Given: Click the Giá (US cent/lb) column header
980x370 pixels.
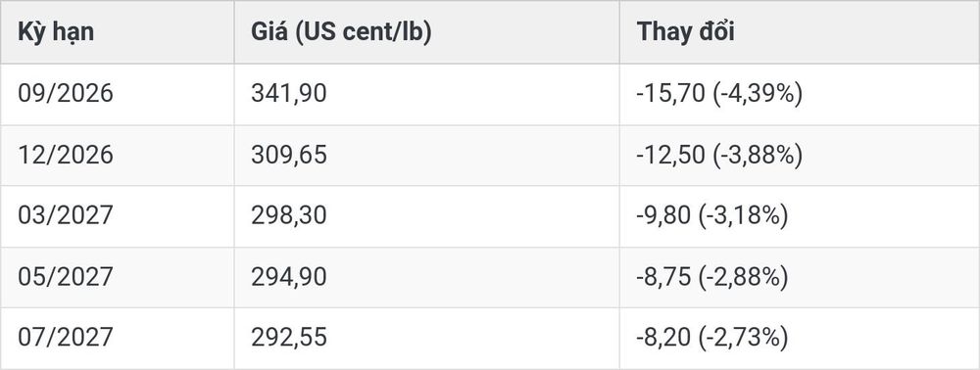Looking at the screenshot, I should click(341, 32).
